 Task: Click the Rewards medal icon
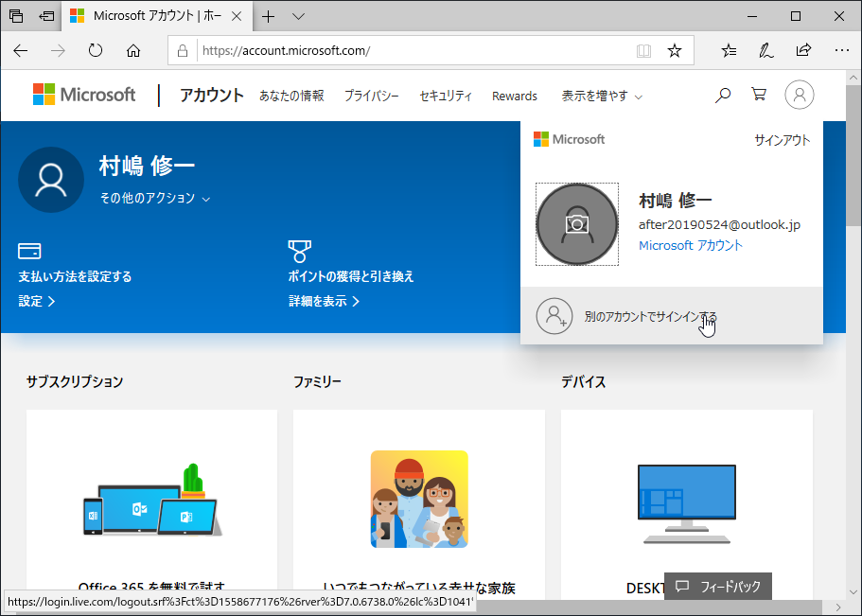coord(300,251)
